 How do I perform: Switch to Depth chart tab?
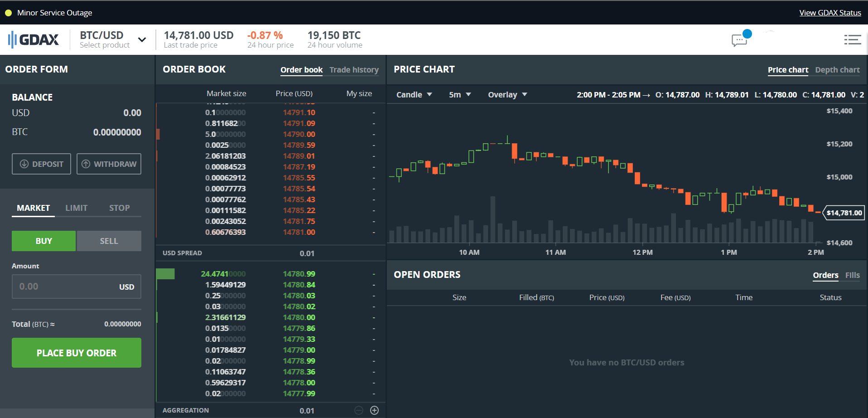(x=837, y=70)
